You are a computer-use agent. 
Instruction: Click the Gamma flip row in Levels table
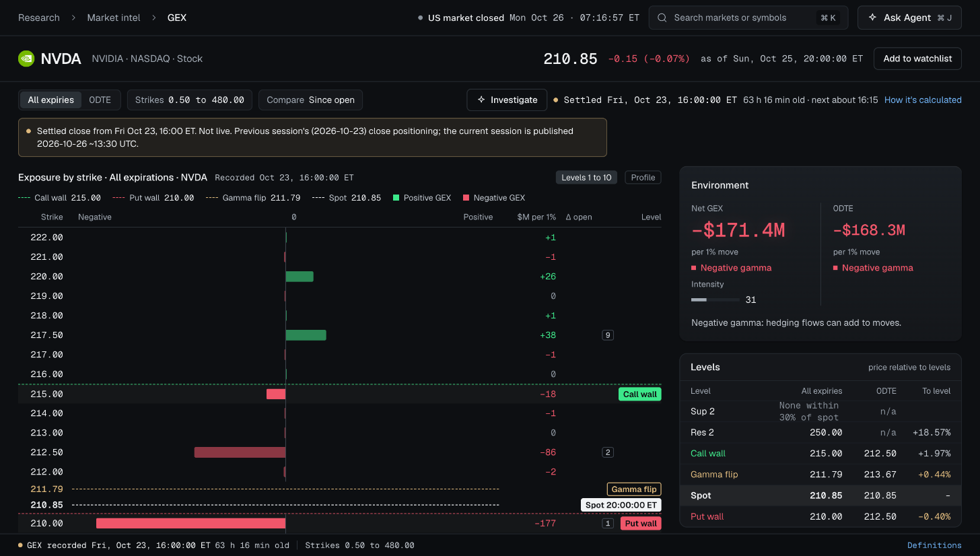tap(820, 475)
